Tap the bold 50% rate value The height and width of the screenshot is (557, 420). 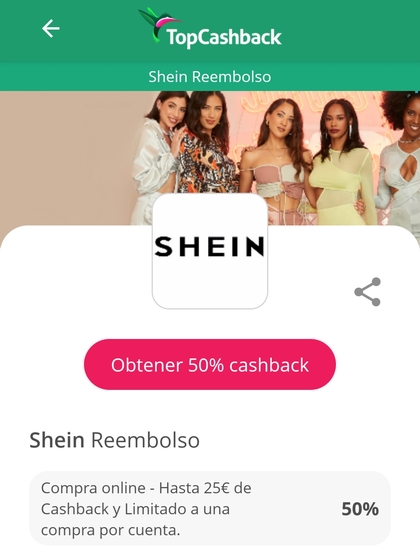click(360, 509)
